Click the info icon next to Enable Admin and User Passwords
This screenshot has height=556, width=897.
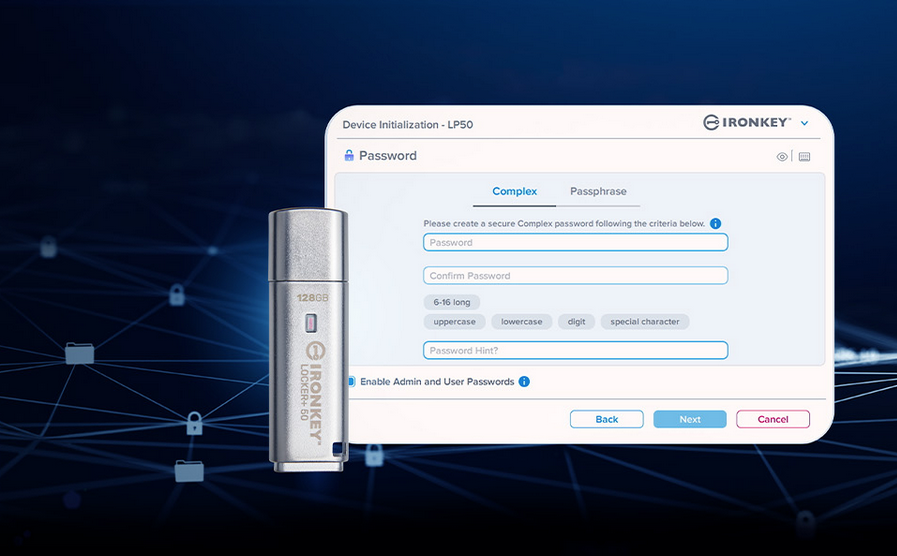tap(524, 382)
